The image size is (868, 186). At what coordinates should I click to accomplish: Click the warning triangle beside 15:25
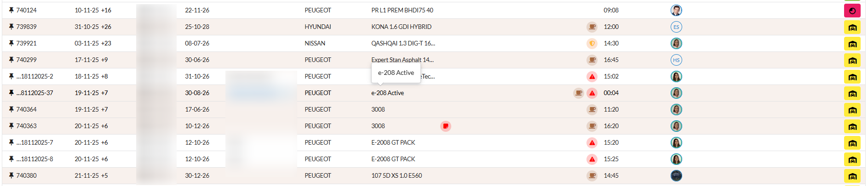(592, 159)
